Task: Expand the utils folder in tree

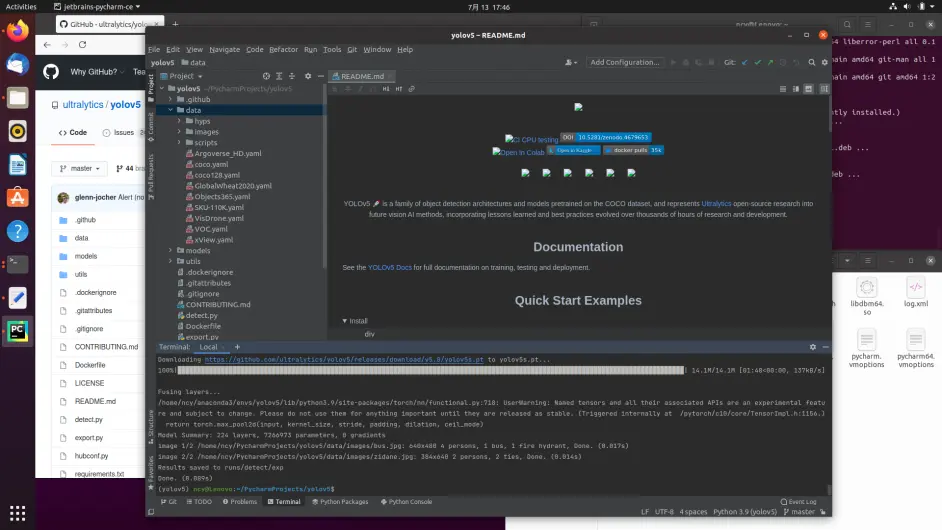Action: tap(171, 261)
